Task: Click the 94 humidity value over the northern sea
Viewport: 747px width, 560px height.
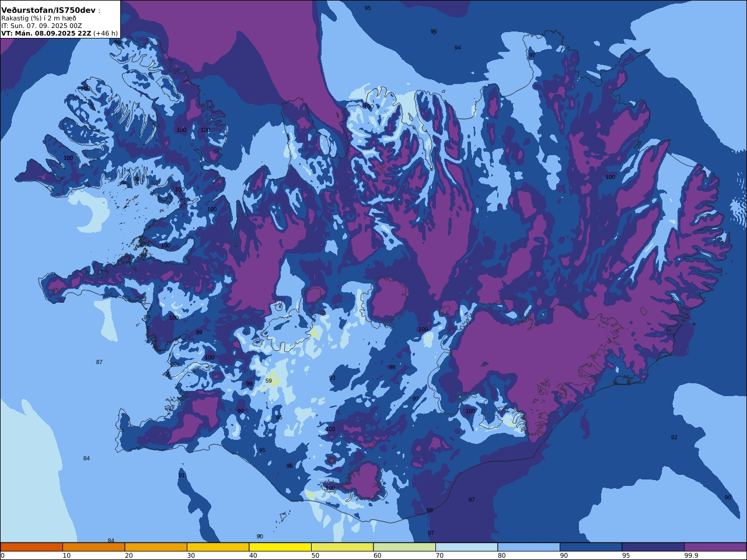Action: pos(458,48)
